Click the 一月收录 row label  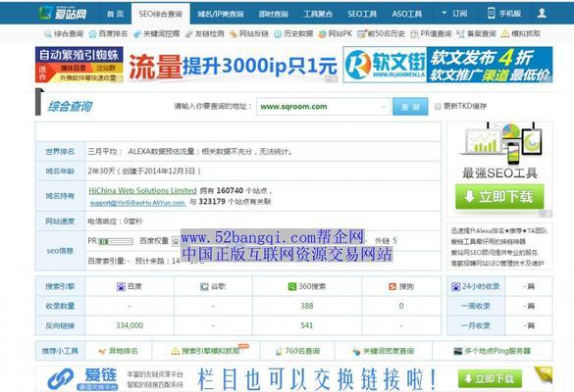tap(475, 325)
